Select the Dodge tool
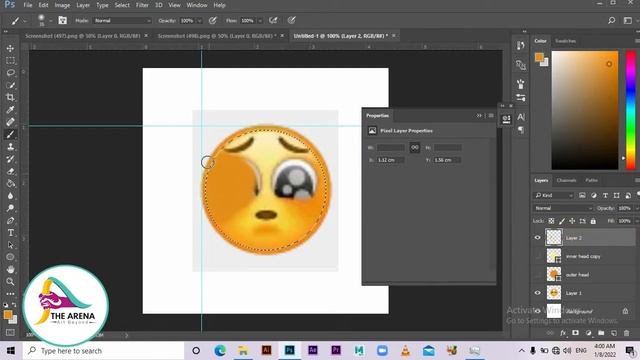The image size is (640, 360). [10, 208]
